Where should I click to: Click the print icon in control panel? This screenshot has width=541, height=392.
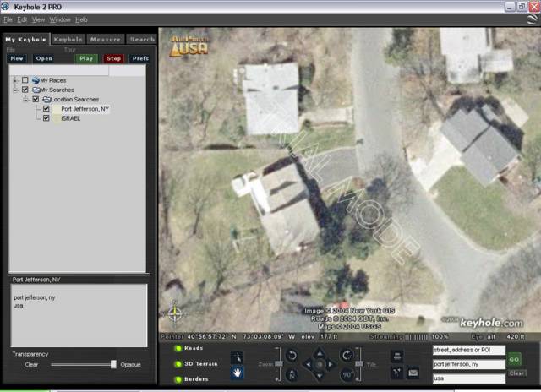[x=396, y=357]
